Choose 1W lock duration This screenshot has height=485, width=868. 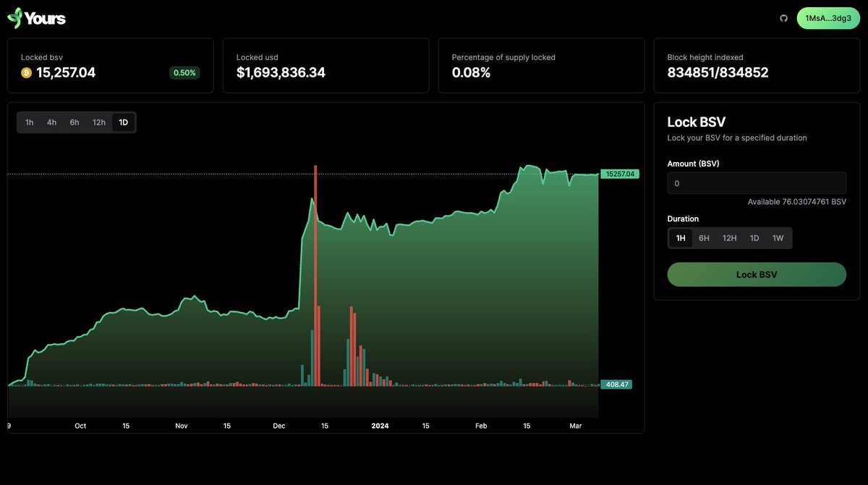pos(778,238)
